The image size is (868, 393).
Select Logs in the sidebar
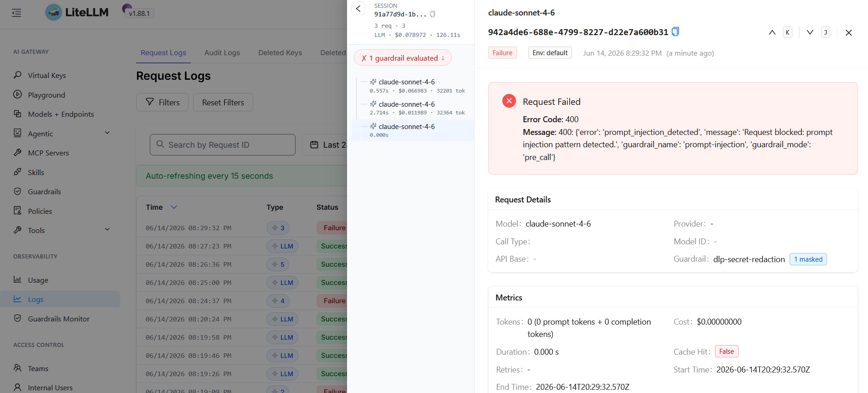point(60,299)
